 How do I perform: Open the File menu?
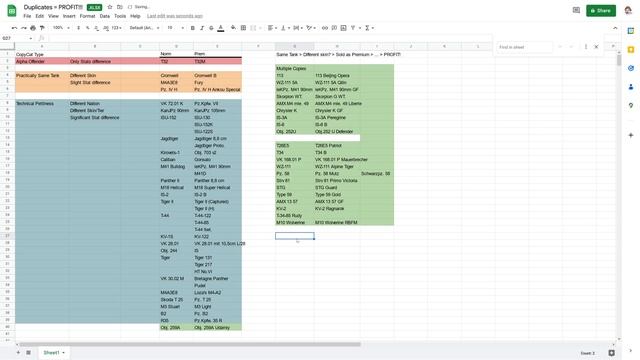tap(27, 16)
